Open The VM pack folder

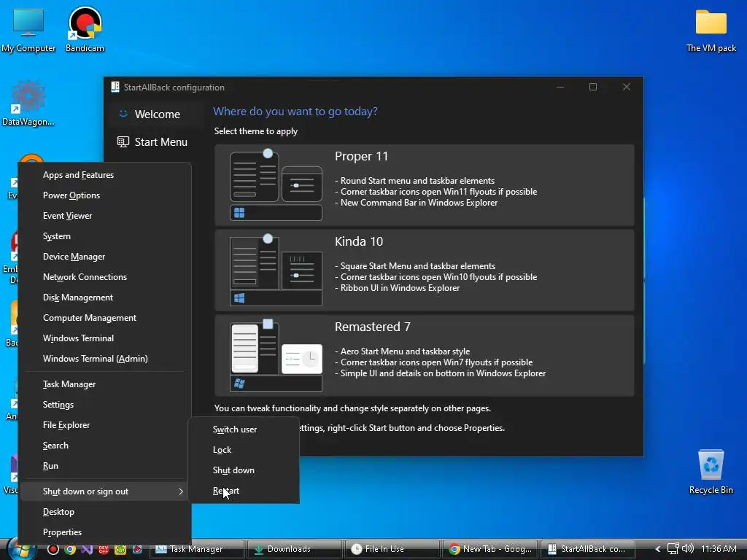(711, 31)
